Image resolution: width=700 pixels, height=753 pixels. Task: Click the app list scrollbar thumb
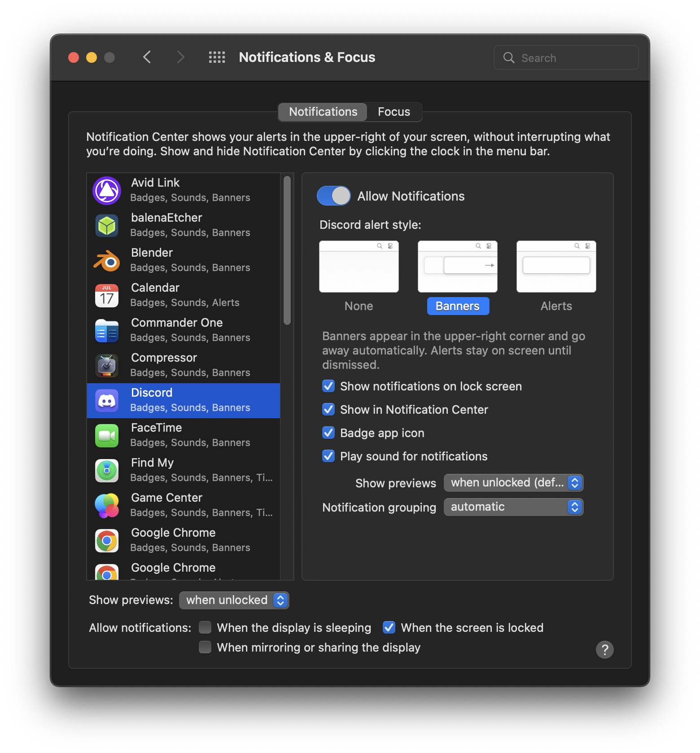(x=287, y=250)
